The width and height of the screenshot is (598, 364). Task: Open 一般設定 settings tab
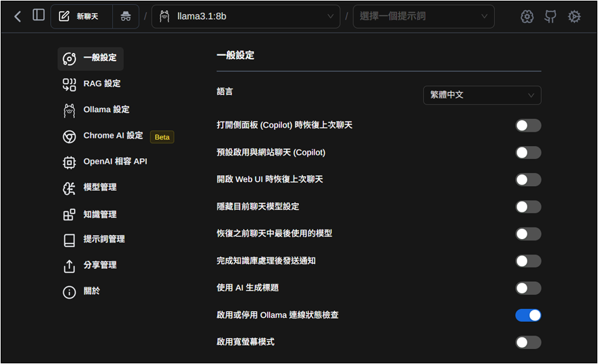[91, 58]
